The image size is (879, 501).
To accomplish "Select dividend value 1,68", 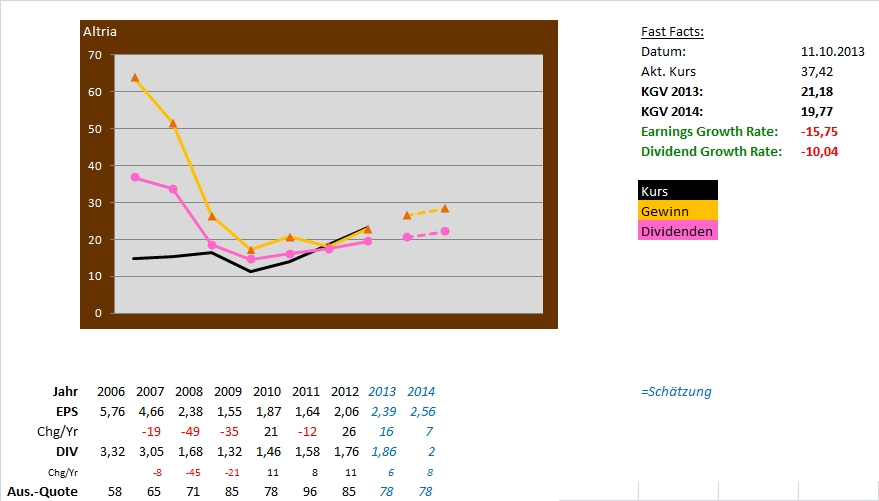I will [x=190, y=452].
